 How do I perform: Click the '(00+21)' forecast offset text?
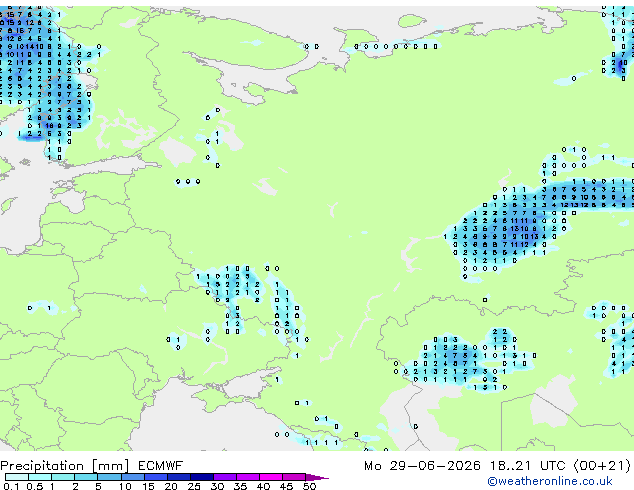[x=602, y=466]
